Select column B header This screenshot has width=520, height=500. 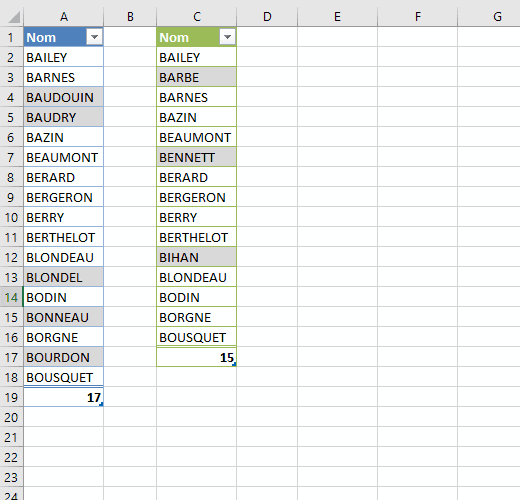(x=130, y=16)
